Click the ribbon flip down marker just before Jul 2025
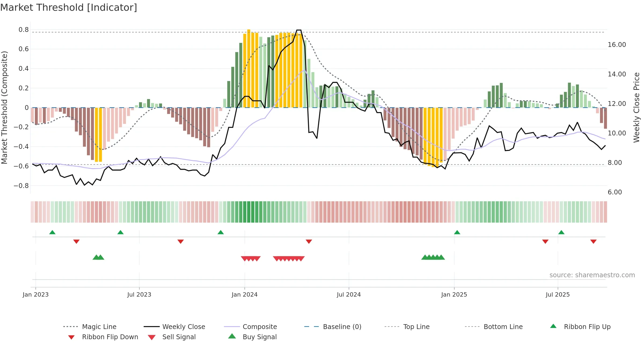 [545, 242]
